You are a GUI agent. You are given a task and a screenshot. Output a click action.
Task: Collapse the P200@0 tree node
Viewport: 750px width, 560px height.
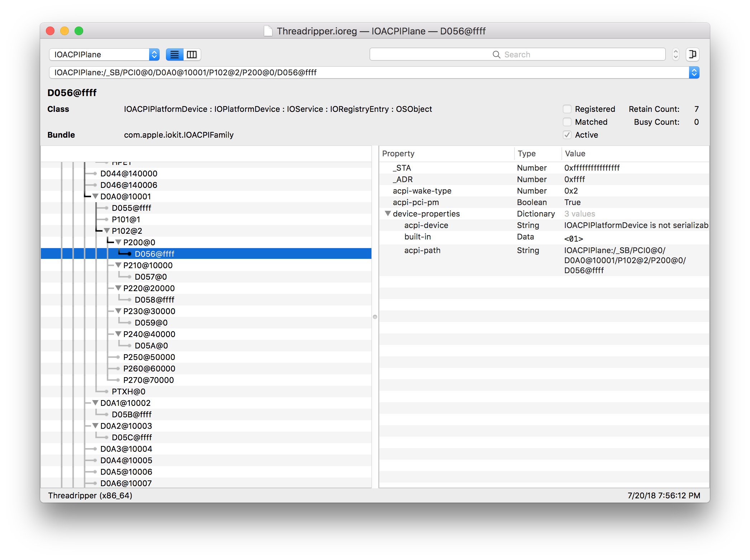tap(118, 242)
